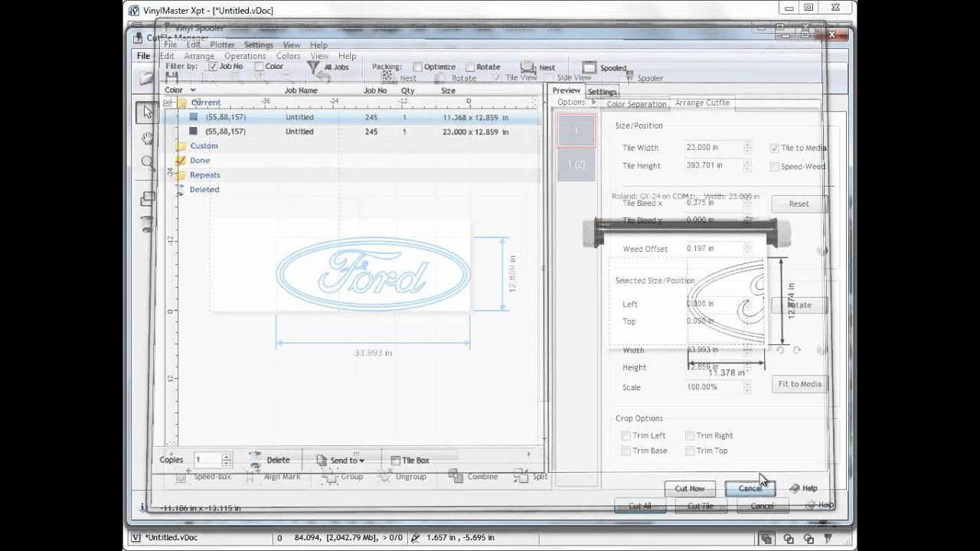Check the Trim Base crop option

[626, 451]
